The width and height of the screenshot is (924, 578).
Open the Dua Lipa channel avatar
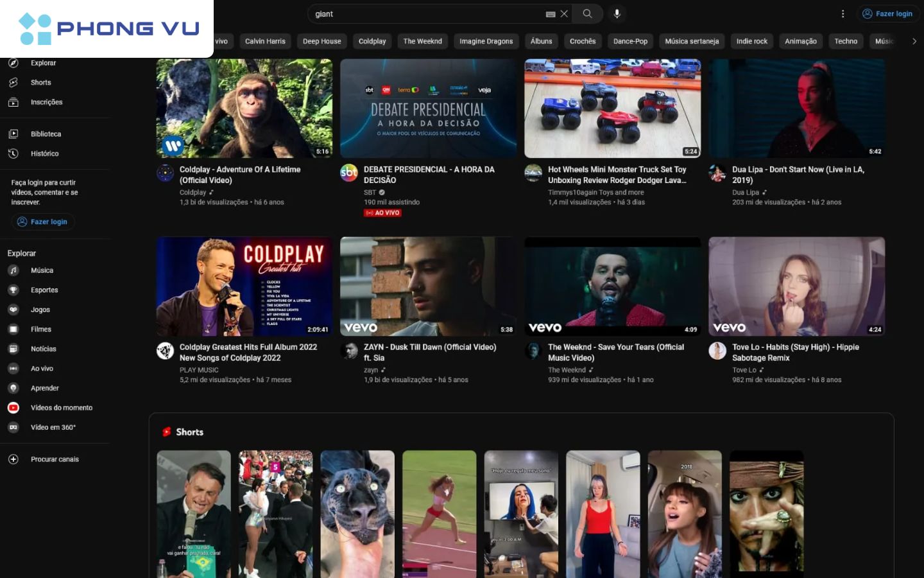[x=717, y=173]
